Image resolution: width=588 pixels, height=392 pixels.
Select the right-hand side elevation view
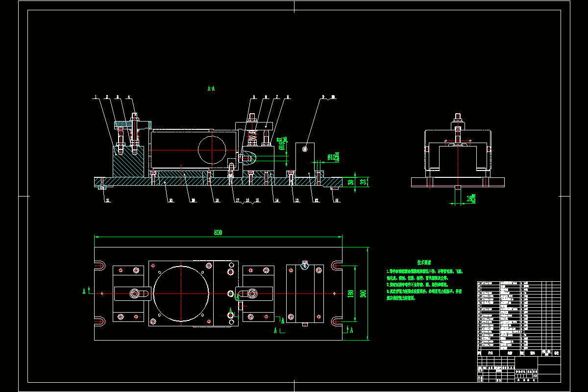coord(458,150)
